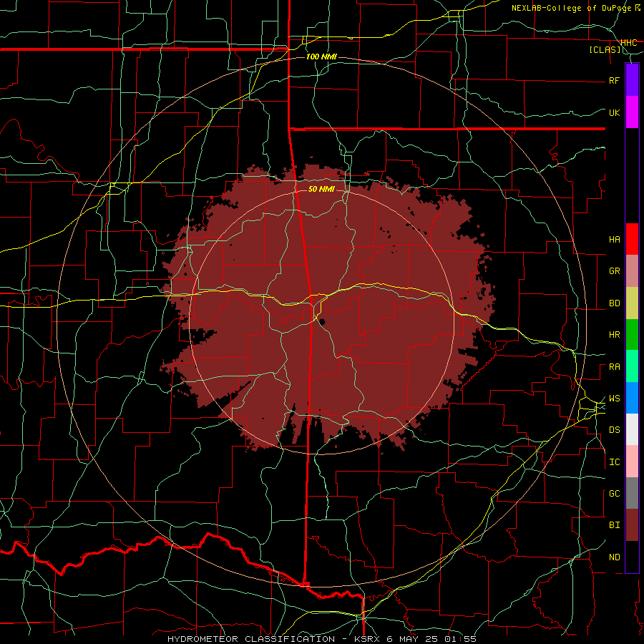
Task: Click the BI brown legend swatch
Action: pyautogui.click(x=632, y=525)
